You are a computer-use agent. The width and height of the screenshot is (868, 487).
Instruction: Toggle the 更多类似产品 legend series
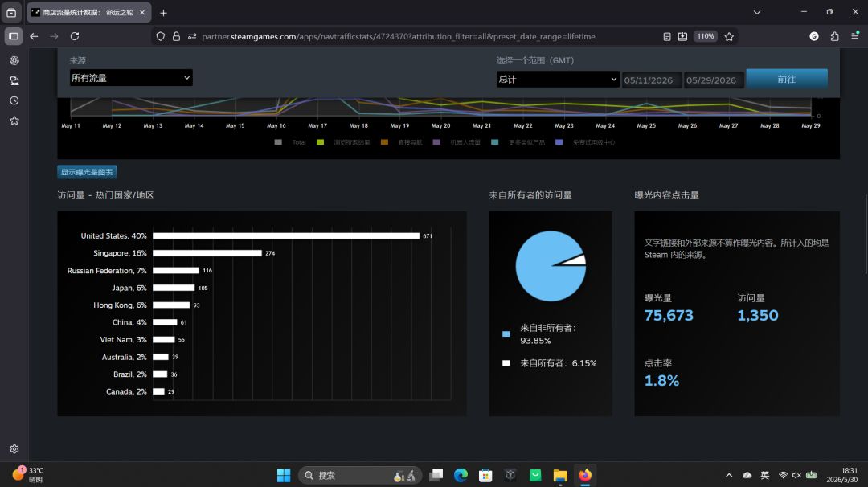(518, 142)
